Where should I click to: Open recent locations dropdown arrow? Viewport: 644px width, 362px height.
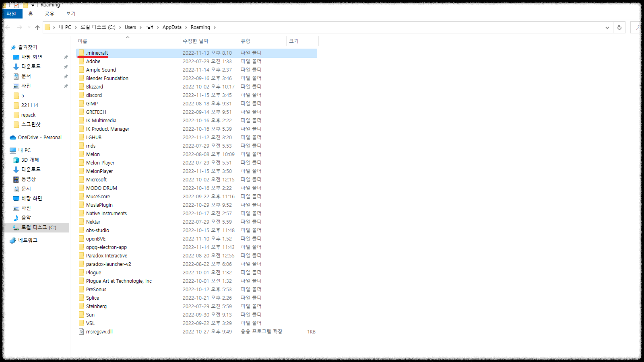pyautogui.click(x=29, y=27)
